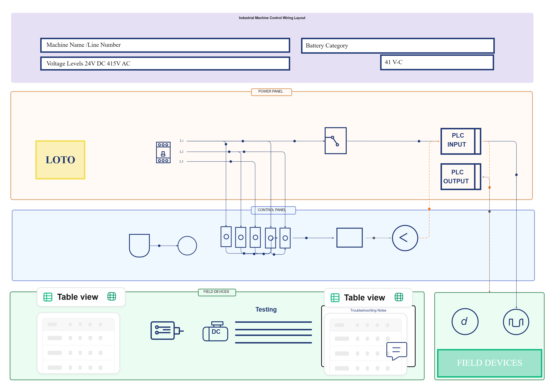555x392 pixels.
Task: Click the right Table view title text
Action: tap(364, 298)
